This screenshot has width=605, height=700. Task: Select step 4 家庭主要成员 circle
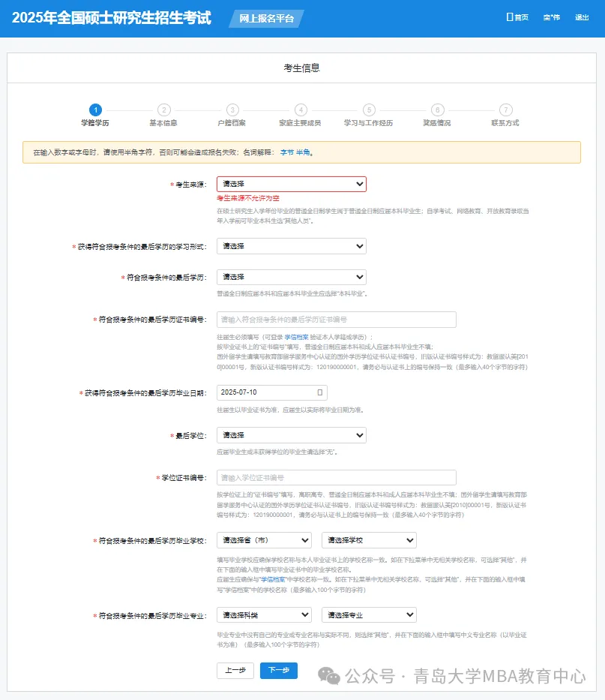[x=301, y=110]
